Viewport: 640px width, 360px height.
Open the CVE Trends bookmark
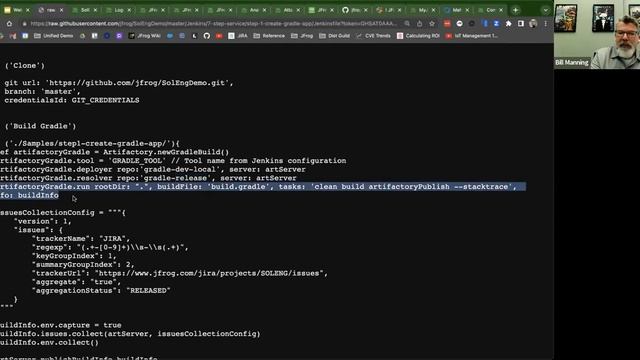(x=374, y=36)
